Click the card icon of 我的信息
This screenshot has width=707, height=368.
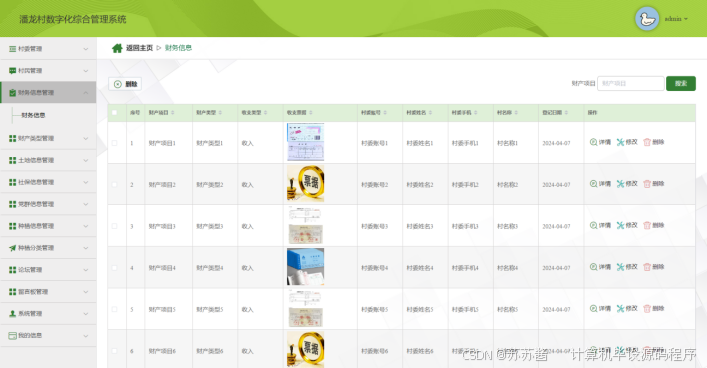click(x=13, y=336)
